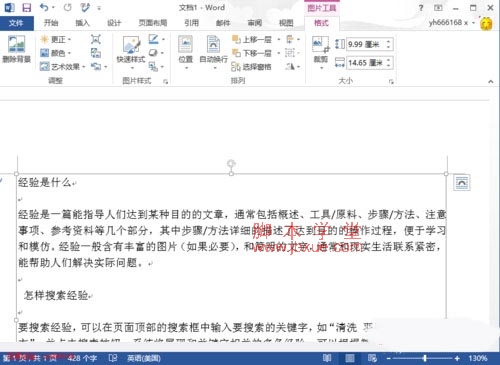This screenshot has width=500, height=365.
Task: Open the Size (大小) dialog launcher
Action: click(x=391, y=81)
